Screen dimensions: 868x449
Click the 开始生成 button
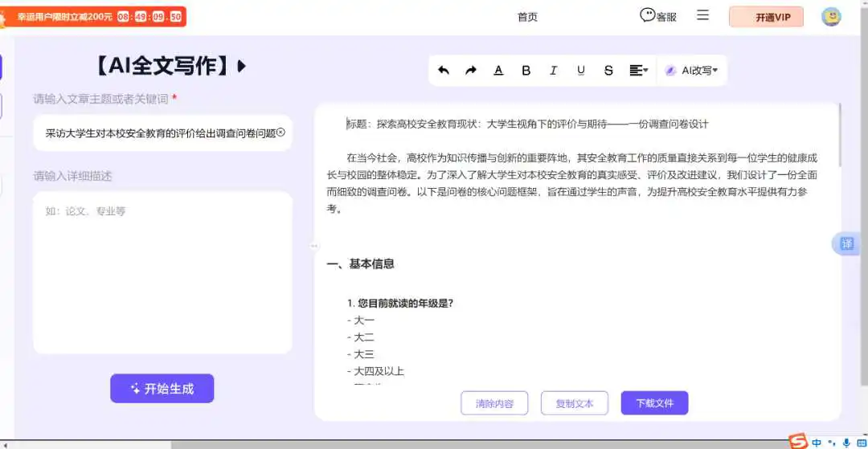162,389
